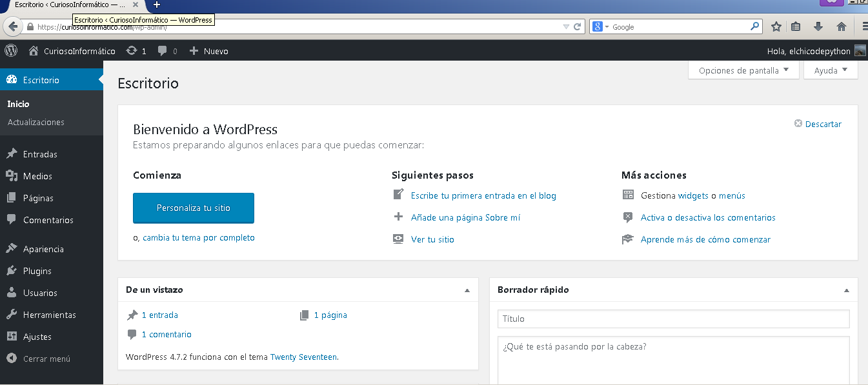Select the Entradas pushpin icon in sidebar
The width and height of the screenshot is (868, 385).
point(11,154)
